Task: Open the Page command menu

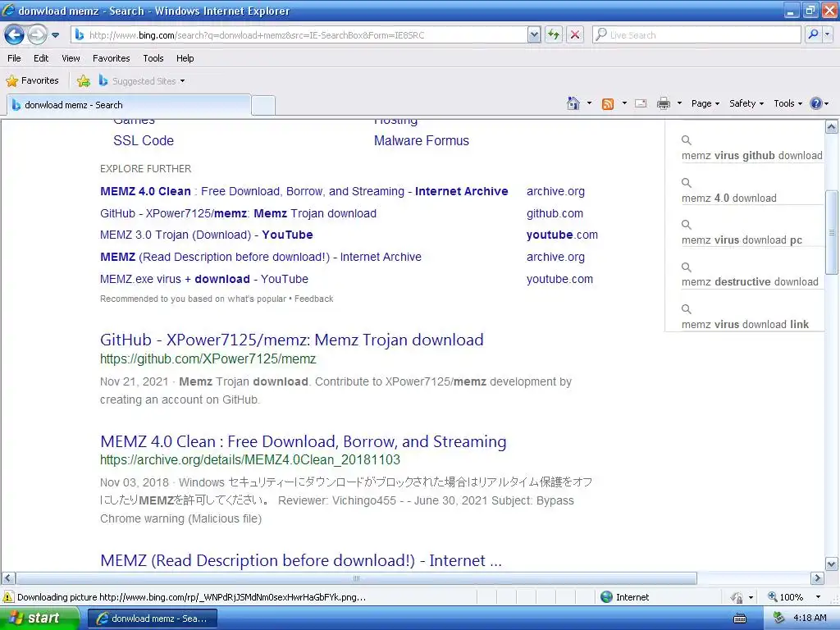Action: [705, 103]
